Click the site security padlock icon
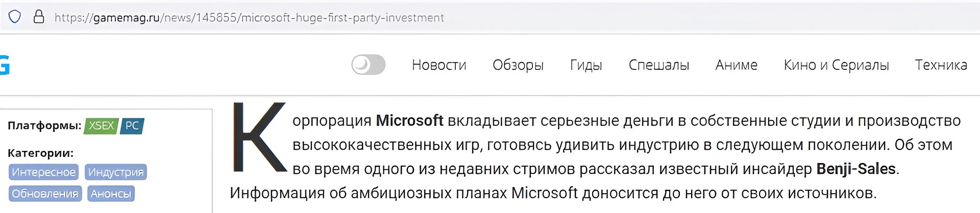Image resolution: width=980 pixels, height=213 pixels. click(x=39, y=17)
